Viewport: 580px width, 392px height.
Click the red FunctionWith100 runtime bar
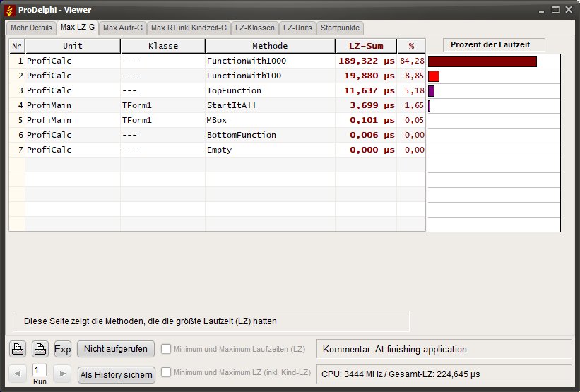[x=434, y=76]
